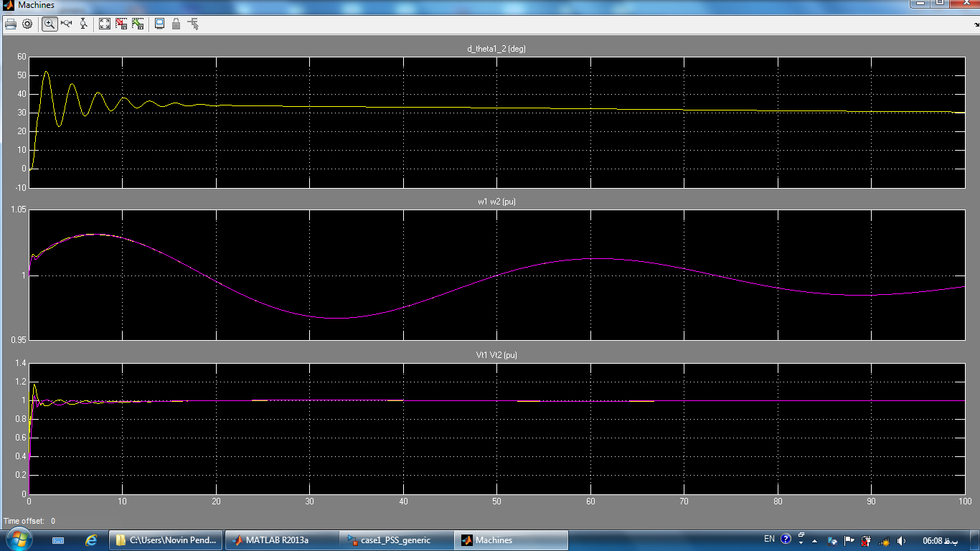Toggle the Zoom magnifier tool
The image size is (980, 551).
(x=50, y=24)
